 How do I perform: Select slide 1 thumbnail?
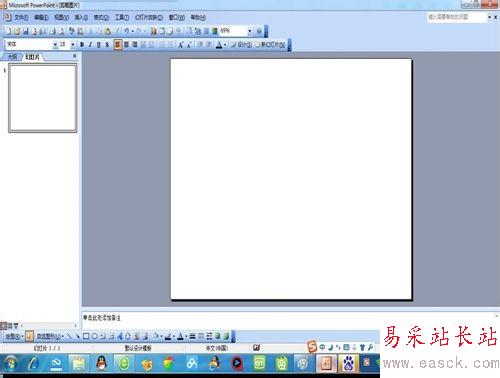click(x=43, y=98)
